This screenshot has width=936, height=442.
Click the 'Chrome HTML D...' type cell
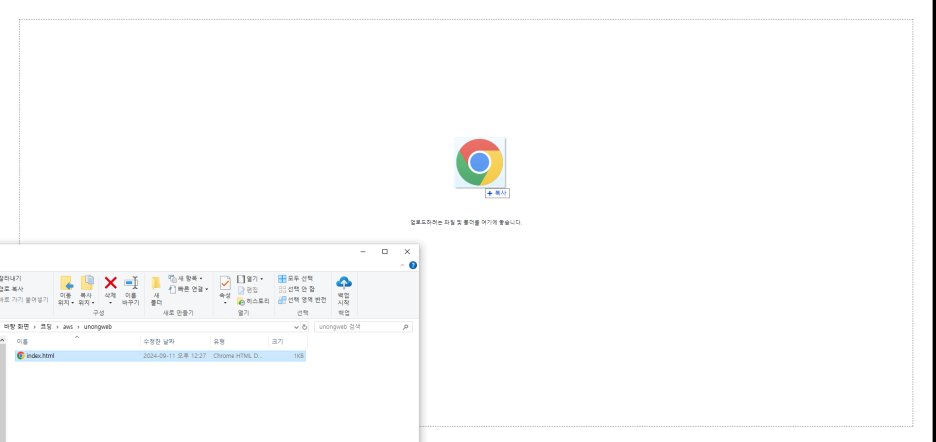[238, 356]
